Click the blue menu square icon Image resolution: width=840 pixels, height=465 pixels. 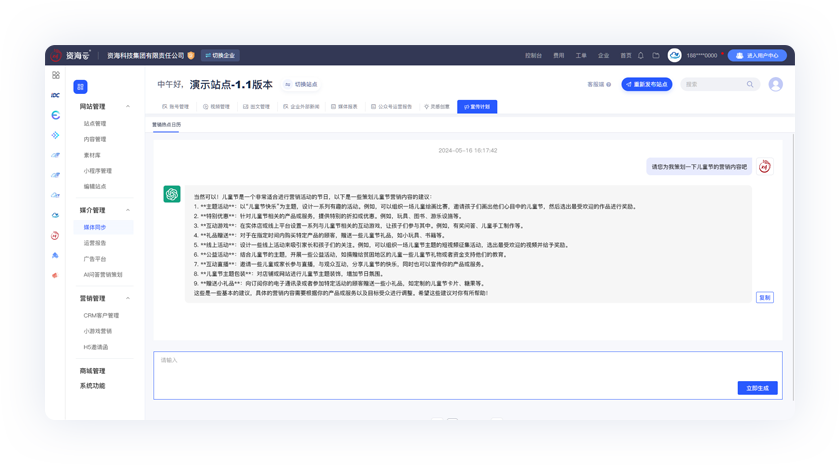(x=80, y=87)
